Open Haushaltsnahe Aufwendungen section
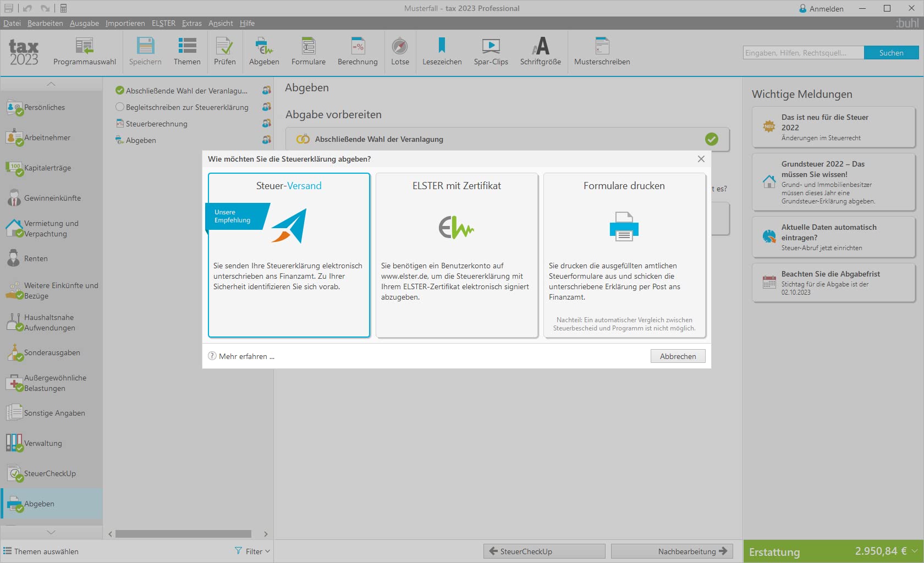Screen dimensions: 924x563 point(51,322)
